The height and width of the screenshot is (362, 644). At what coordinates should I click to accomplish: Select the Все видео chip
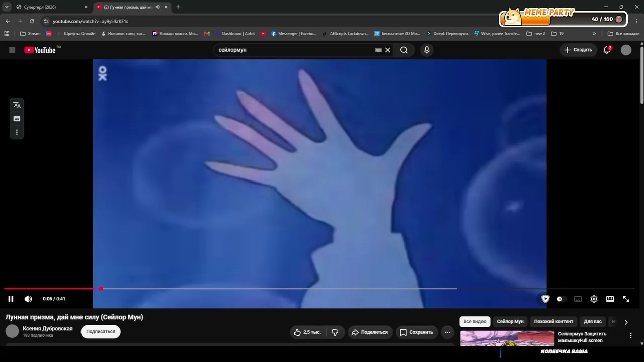[475, 322]
